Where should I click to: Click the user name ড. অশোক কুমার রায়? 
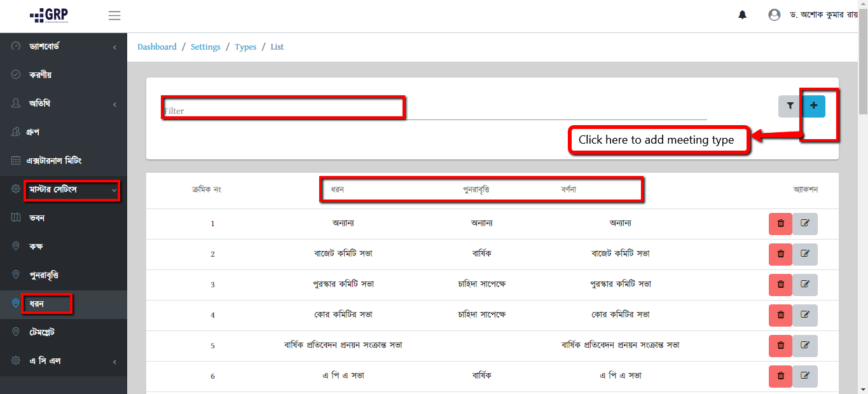point(823,15)
